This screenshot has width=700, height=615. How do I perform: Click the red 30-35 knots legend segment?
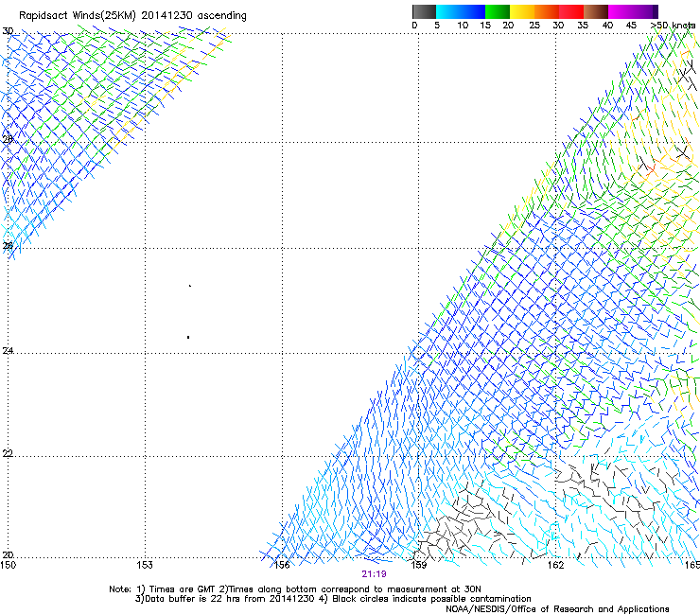[x=571, y=11]
